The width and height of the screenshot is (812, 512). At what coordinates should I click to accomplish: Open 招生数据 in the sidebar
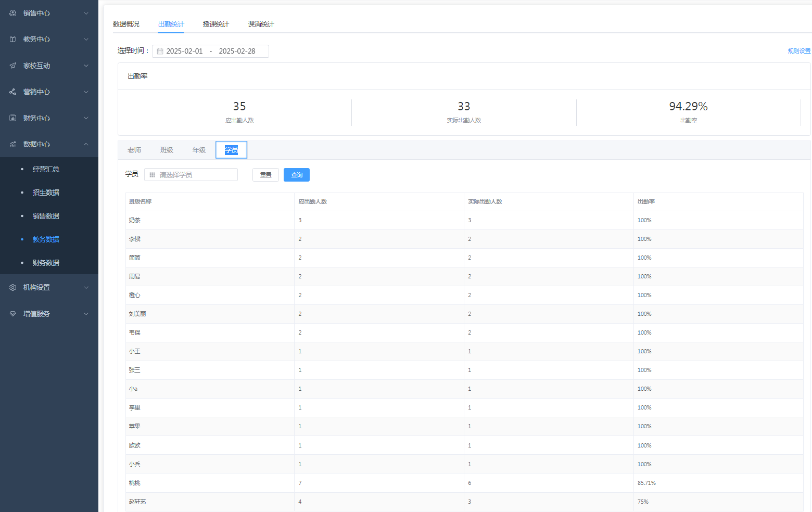click(46, 193)
